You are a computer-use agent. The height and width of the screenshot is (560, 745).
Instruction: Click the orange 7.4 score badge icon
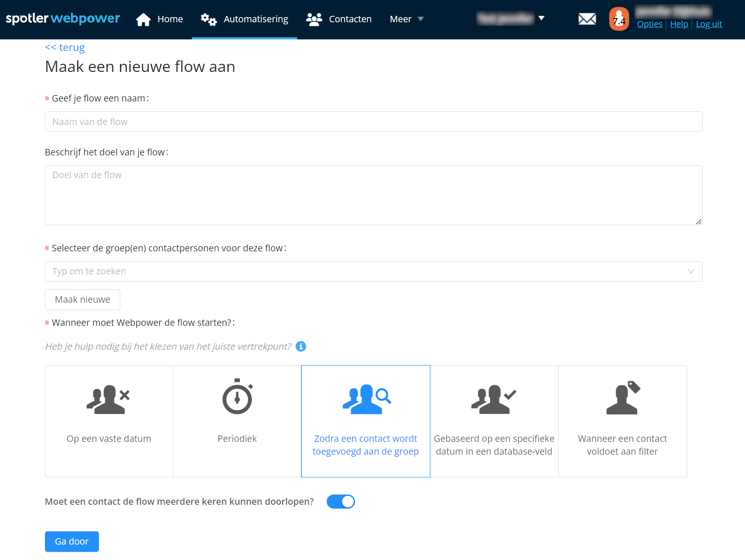click(x=619, y=19)
